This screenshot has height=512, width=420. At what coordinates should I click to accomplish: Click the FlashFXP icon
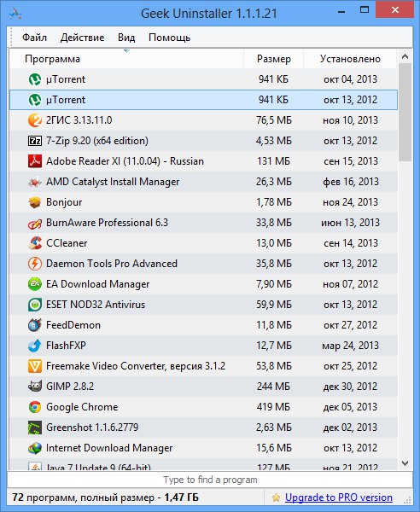35,346
